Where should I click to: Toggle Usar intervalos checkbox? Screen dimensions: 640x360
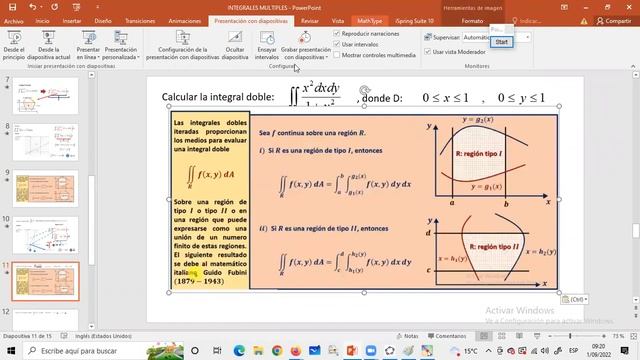(x=337, y=44)
